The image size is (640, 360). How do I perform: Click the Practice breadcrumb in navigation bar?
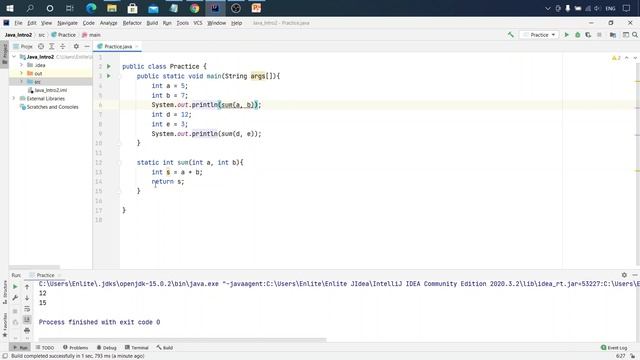coord(63,35)
